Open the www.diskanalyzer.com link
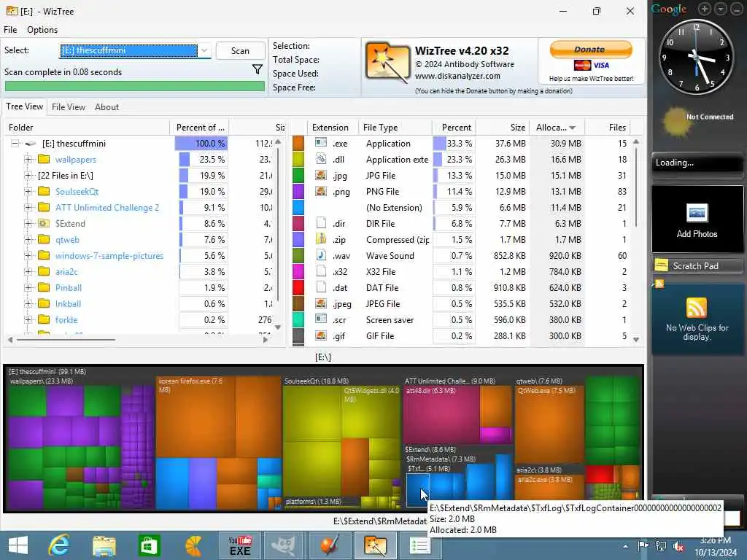Screen dimensions: 747x560 coord(457,76)
